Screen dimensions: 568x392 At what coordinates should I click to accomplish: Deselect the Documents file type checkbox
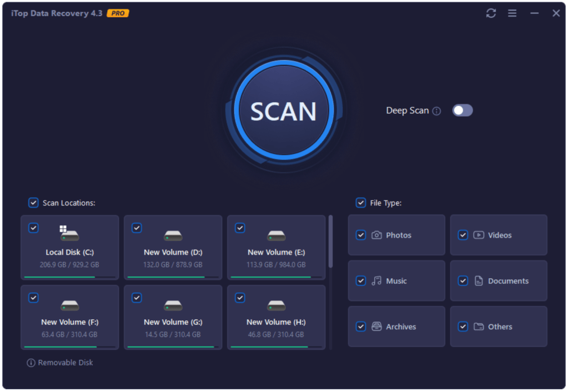pyautogui.click(x=463, y=281)
